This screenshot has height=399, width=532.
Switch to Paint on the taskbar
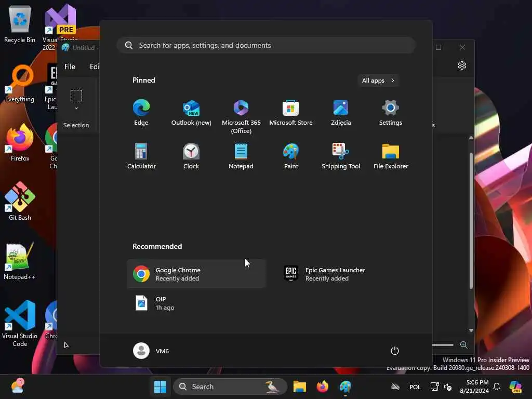345,387
